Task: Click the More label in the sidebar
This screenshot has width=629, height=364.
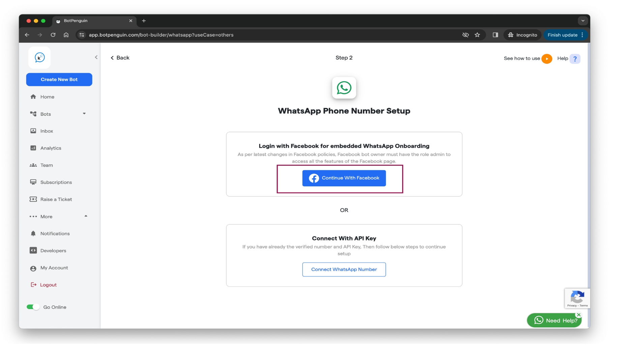Action: coord(46,217)
